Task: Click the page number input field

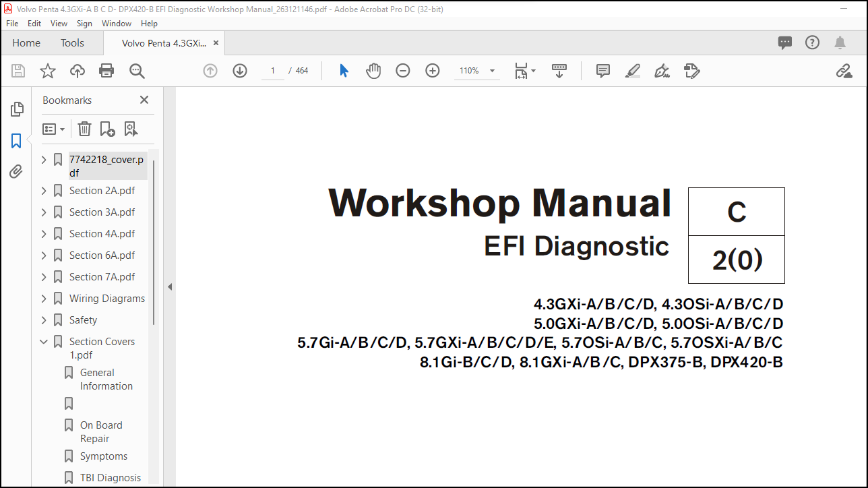Action: pyautogui.click(x=273, y=71)
